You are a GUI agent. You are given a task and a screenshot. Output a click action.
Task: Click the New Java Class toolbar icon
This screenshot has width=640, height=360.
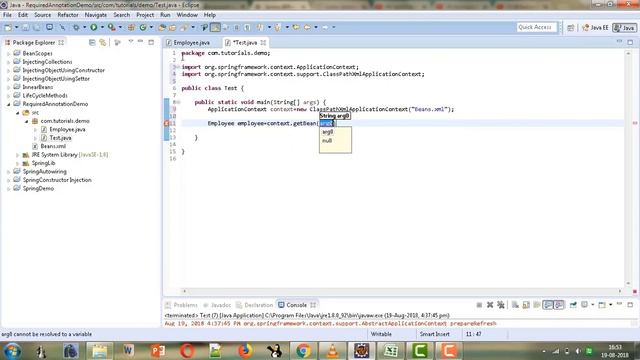[143, 27]
